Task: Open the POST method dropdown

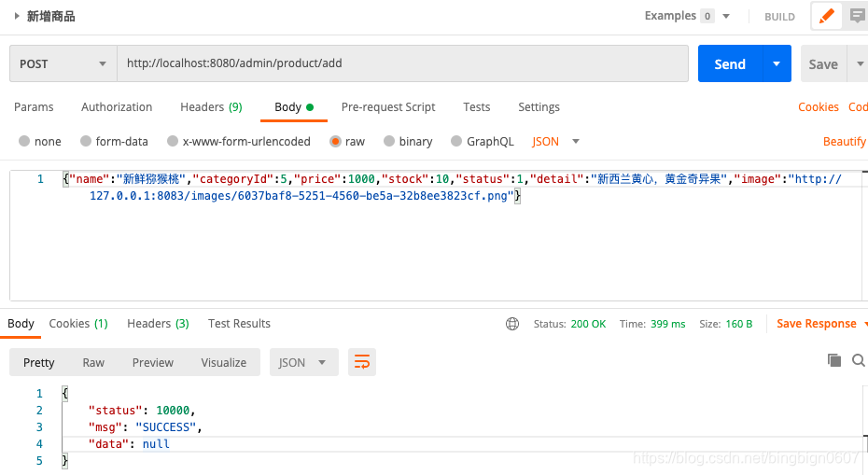Action: tap(63, 63)
